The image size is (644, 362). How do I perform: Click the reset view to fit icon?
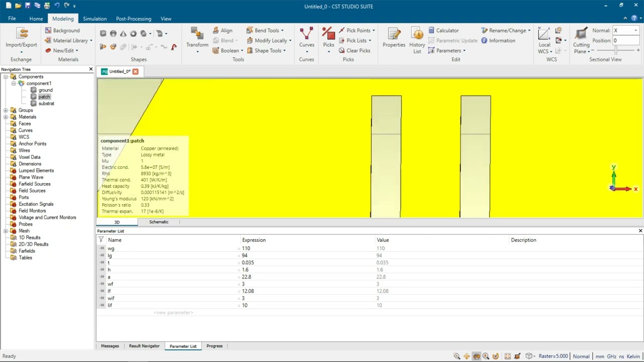pyautogui.click(x=508, y=356)
